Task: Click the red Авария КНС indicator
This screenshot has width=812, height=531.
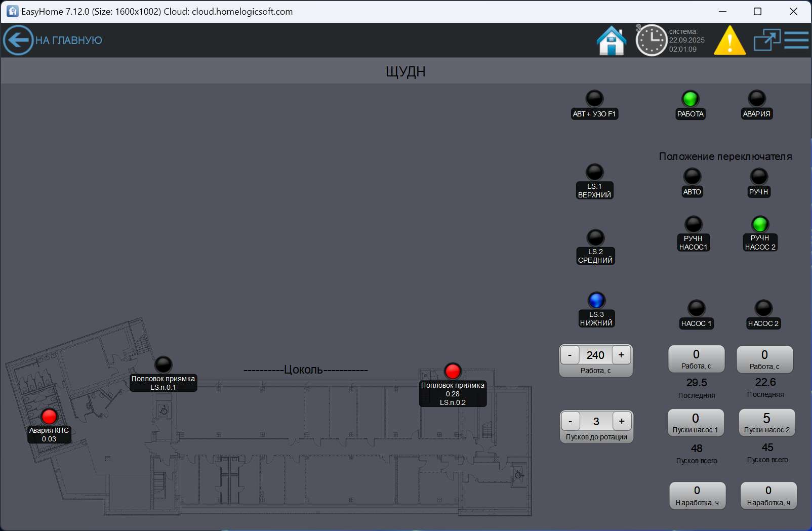Action: pyautogui.click(x=49, y=417)
